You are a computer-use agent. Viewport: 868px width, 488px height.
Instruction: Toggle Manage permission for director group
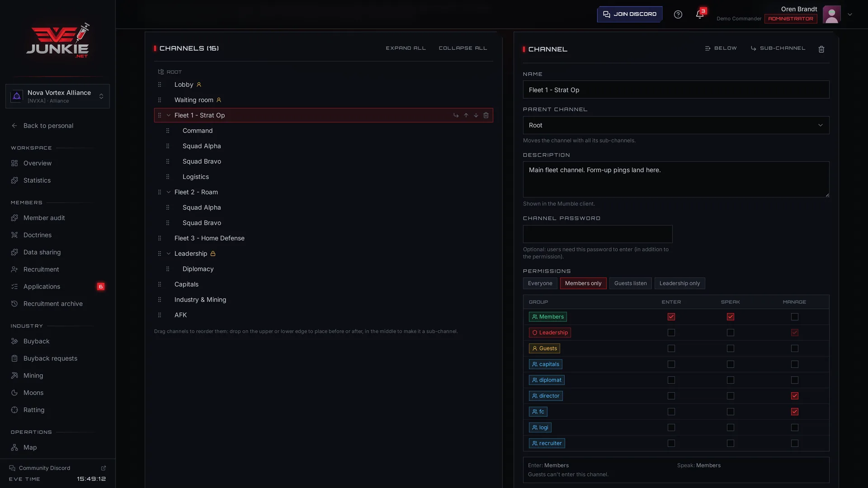click(x=795, y=396)
